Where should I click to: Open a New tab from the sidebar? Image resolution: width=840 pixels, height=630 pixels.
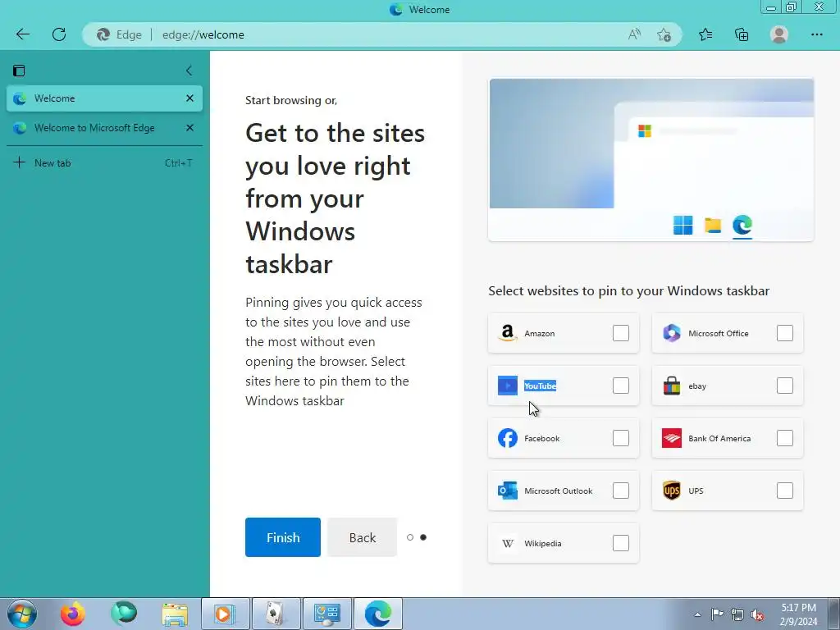[x=104, y=163]
